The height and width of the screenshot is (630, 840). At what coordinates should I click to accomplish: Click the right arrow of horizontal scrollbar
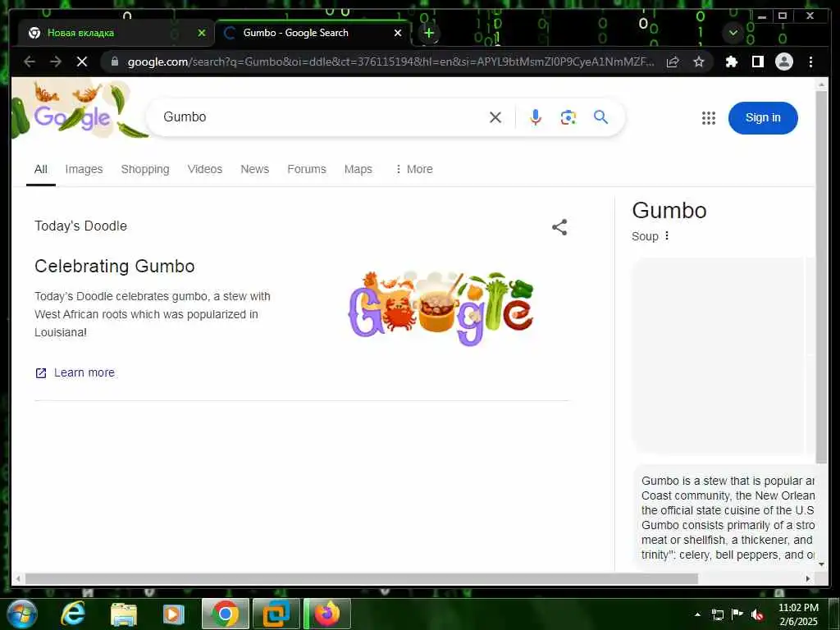[x=808, y=578]
